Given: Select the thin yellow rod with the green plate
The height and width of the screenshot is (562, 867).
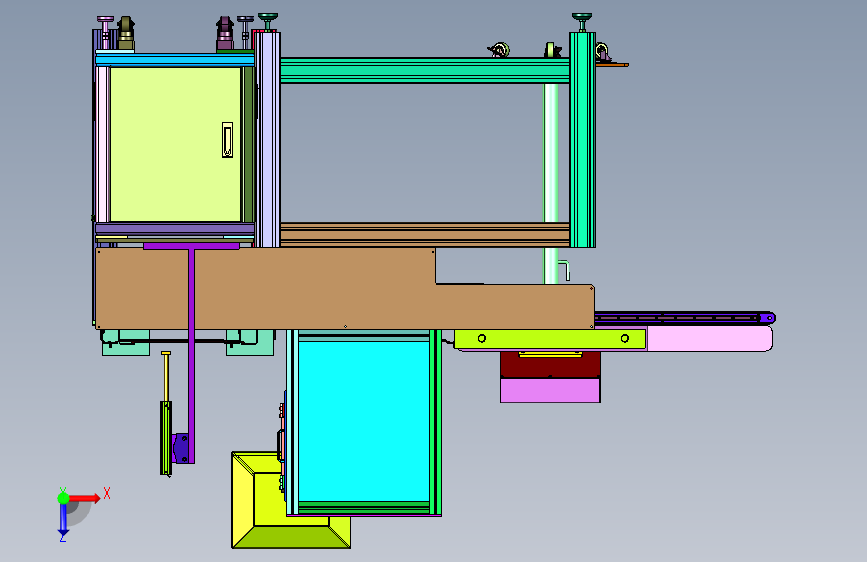Looking at the screenshot, I should (x=166, y=413).
